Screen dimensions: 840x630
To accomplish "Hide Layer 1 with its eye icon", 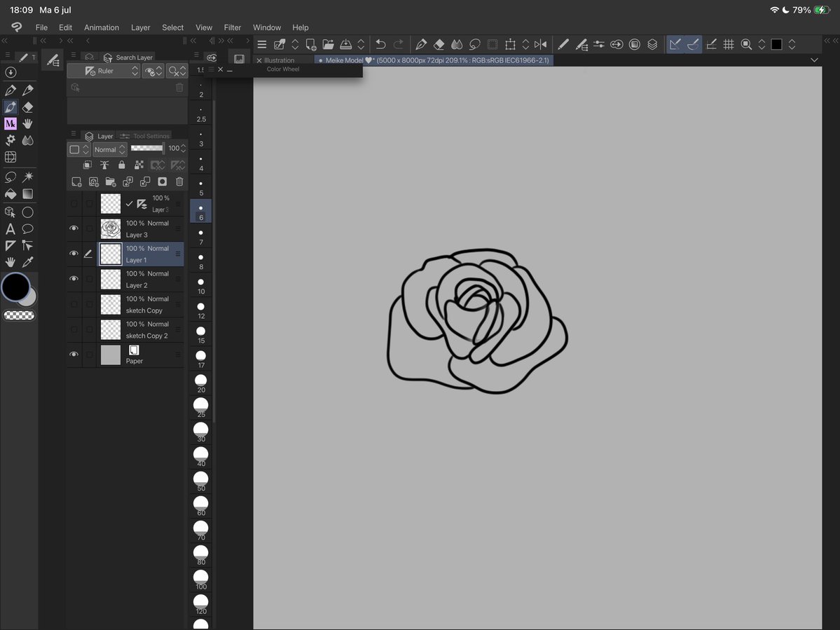I will point(74,254).
